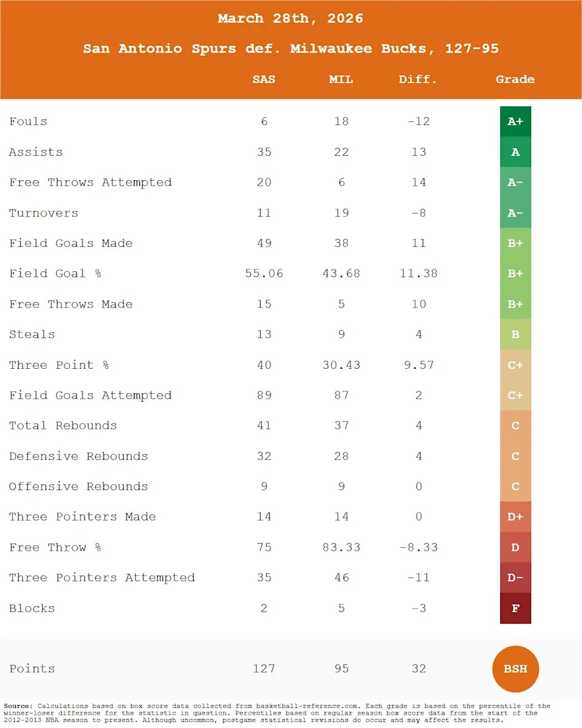Image resolution: width=582 pixels, height=728 pixels.
Task: Click the Spurs points value 127
Action: (x=264, y=669)
